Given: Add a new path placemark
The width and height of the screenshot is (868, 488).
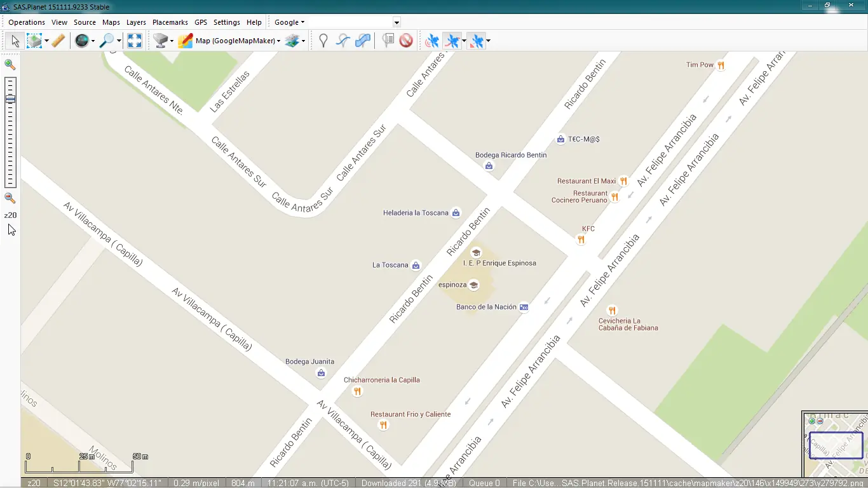Looking at the screenshot, I should (x=343, y=41).
